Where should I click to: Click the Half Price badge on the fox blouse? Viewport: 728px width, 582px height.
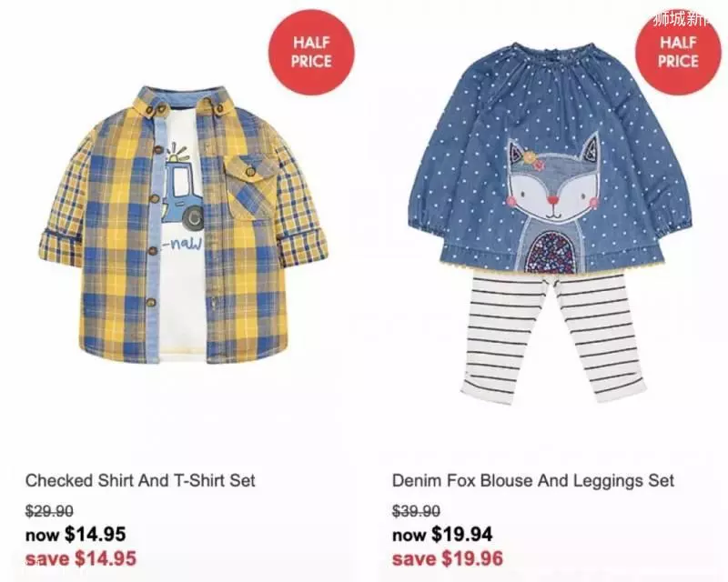(x=679, y=52)
